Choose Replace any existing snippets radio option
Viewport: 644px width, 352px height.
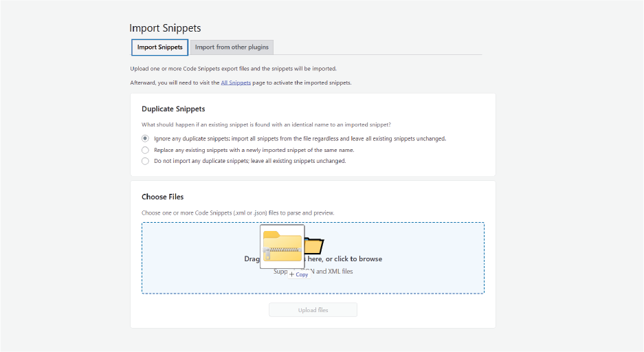point(145,150)
